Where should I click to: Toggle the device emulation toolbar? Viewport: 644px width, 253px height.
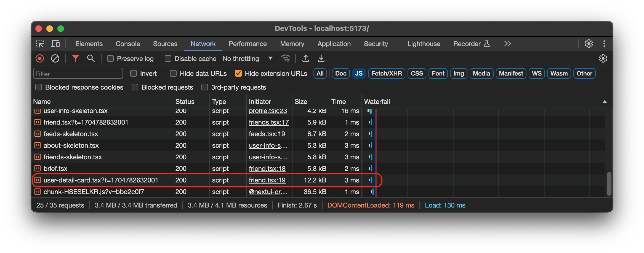tap(55, 44)
